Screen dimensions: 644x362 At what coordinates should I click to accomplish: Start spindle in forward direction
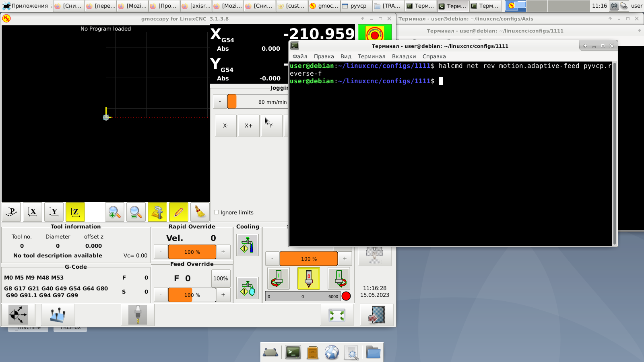tap(339, 278)
